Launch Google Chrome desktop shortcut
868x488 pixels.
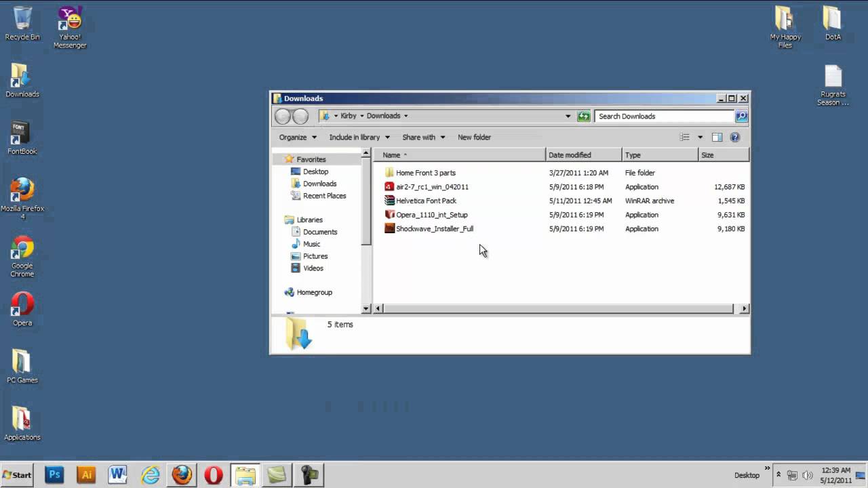22,257
